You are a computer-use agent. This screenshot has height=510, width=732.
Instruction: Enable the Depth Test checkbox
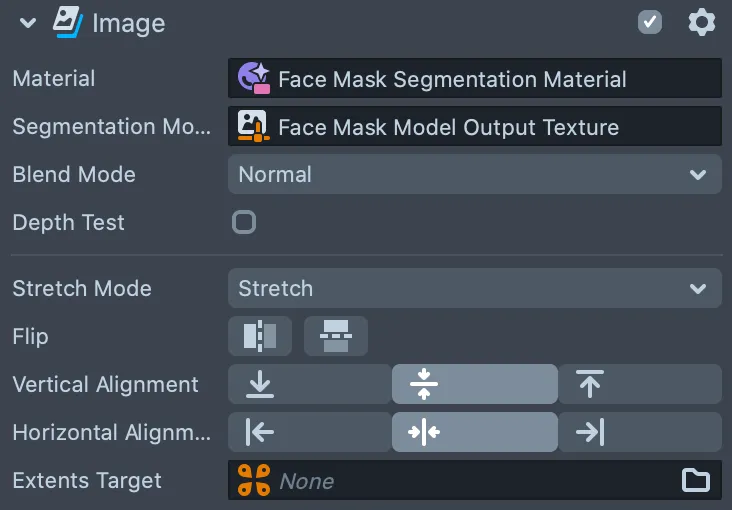[x=244, y=222]
